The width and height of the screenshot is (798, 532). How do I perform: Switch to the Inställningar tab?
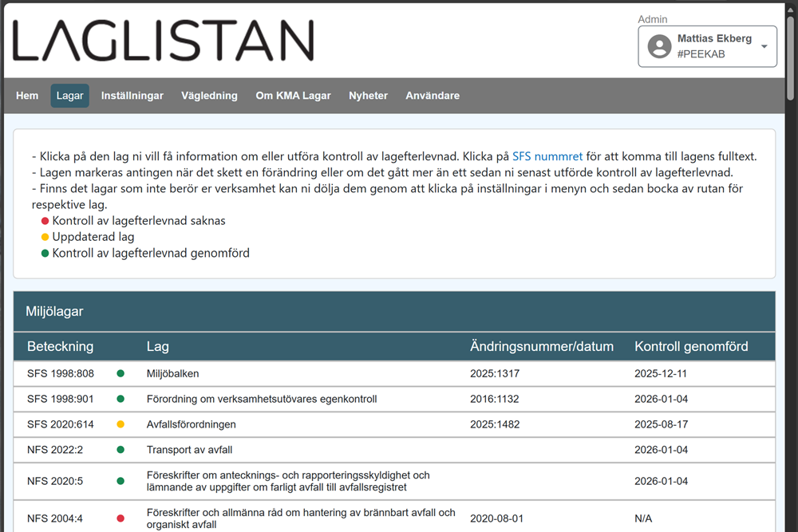pos(132,95)
